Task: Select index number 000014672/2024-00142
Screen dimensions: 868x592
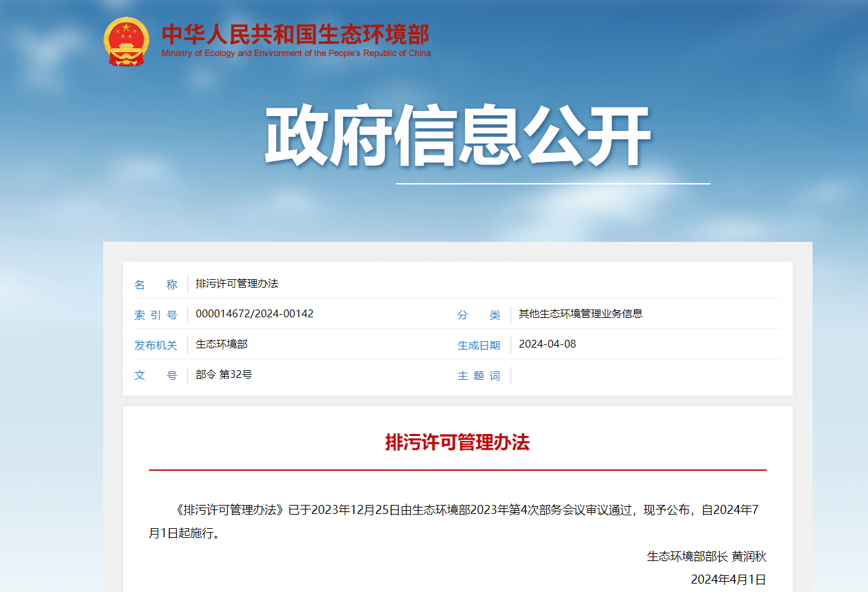Action: click(255, 314)
